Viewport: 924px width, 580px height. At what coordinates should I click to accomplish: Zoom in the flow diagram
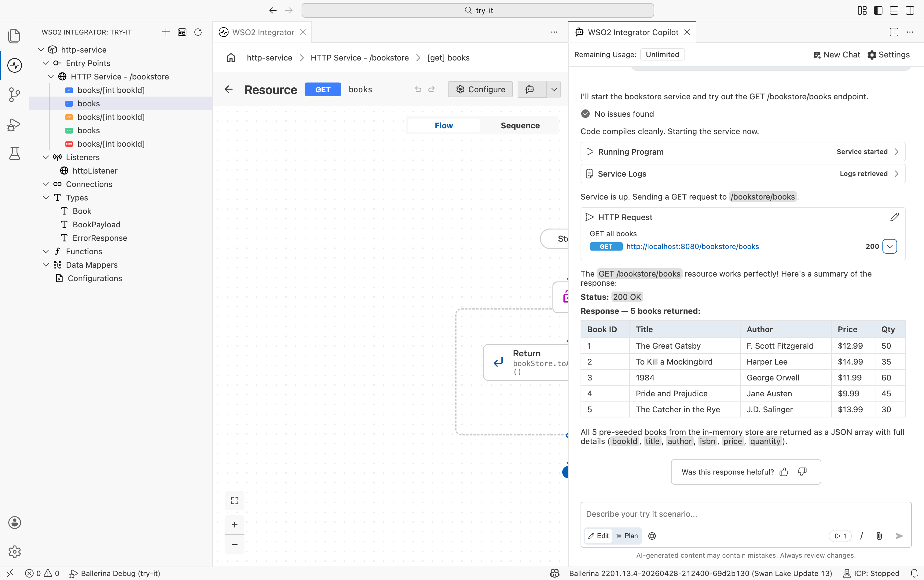click(235, 524)
